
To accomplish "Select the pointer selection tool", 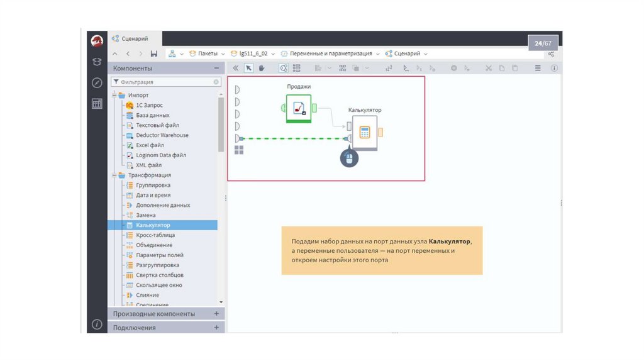I will coord(248,68).
